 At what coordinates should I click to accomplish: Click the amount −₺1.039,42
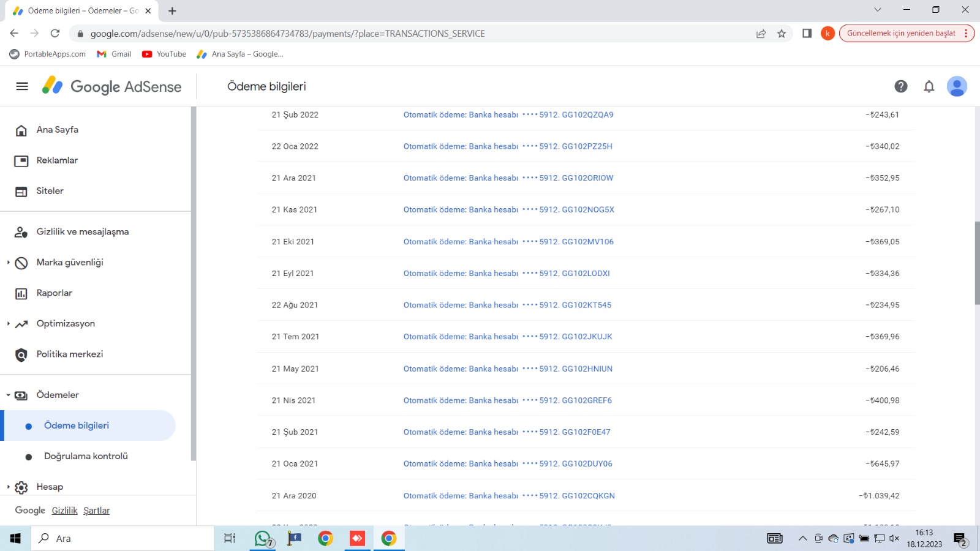(879, 496)
